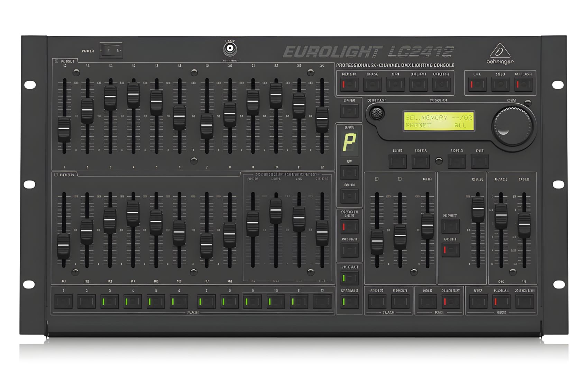Switch to the UPPER channel bank button
Screen dimensions: 588x380
(x=349, y=111)
